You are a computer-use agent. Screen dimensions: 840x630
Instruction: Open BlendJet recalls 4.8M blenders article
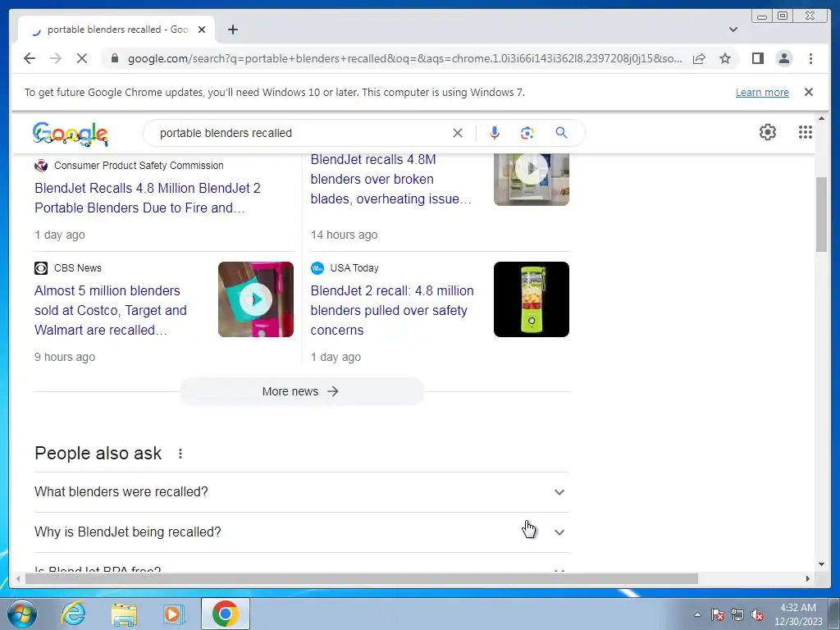point(390,180)
